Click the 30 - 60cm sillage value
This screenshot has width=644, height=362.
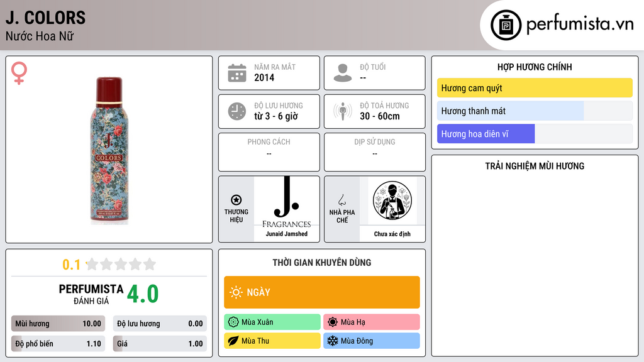(x=380, y=116)
